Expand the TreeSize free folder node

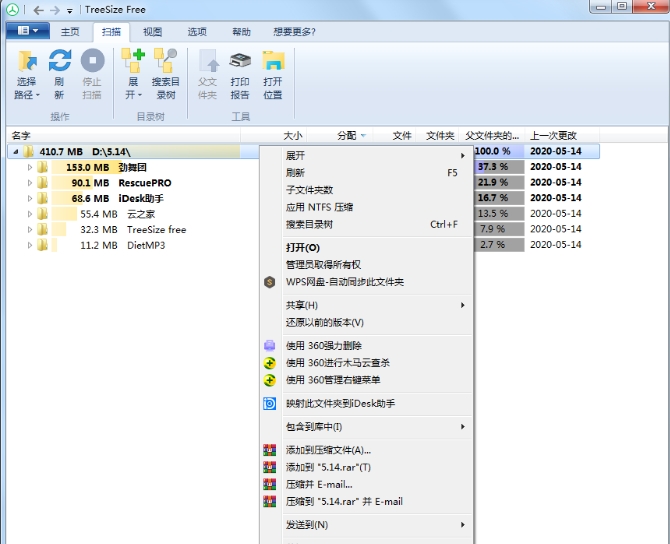click(29, 229)
